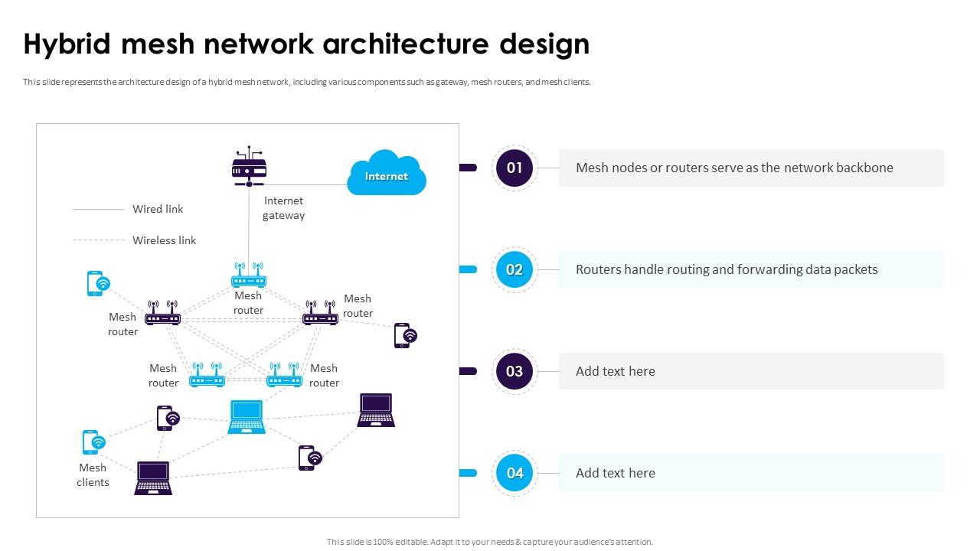Select the blue laptop mesh client icon
This screenshot has width=980, height=551.
click(245, 416)
